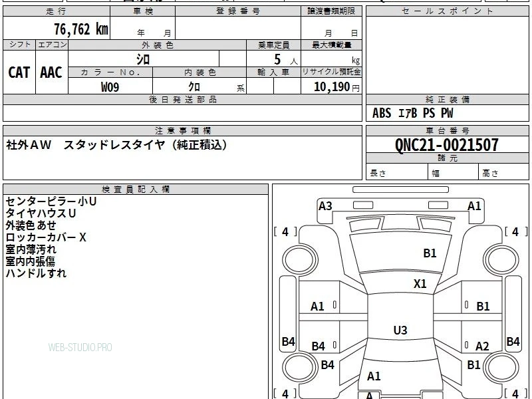Screen dimensions: 532x399
Task: Select the 走行 column header
Action: click(x=57, y=11)
